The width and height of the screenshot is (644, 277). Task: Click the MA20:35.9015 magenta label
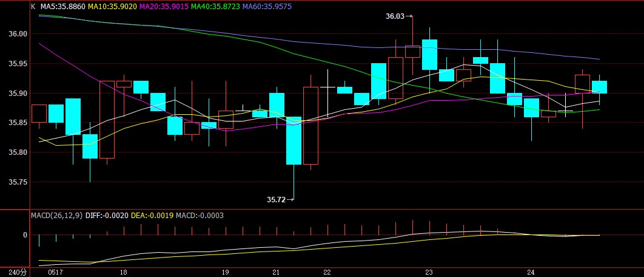click(x=164, y=7)
